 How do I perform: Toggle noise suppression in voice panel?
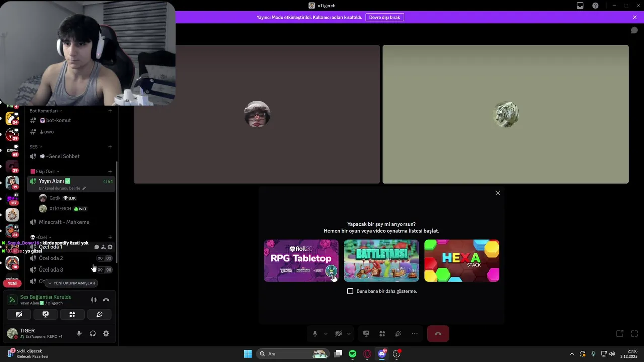[94, 300]
